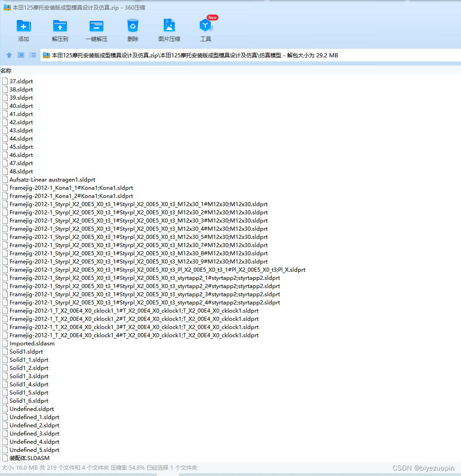Open the 解压到 (Extract to) tool
Viewport: 461px width, 476px height.
tap(60, 30)
